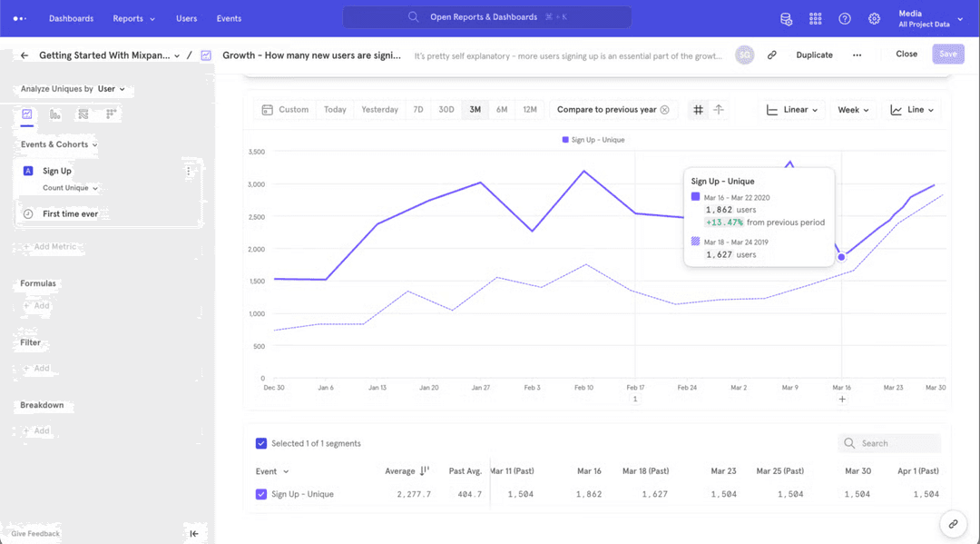Screen dimensions: 980x544
Task: Toggle the number grid display on chart
Action: point(698,109)
